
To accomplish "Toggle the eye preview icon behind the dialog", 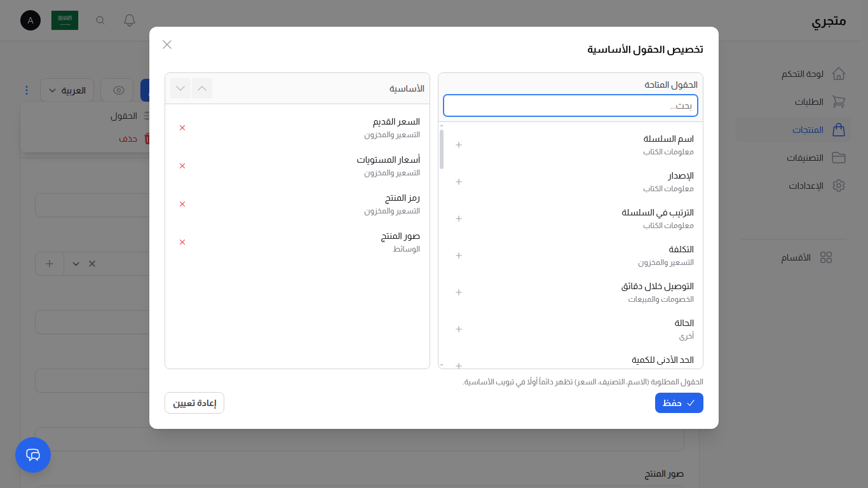I will [117, 90].
